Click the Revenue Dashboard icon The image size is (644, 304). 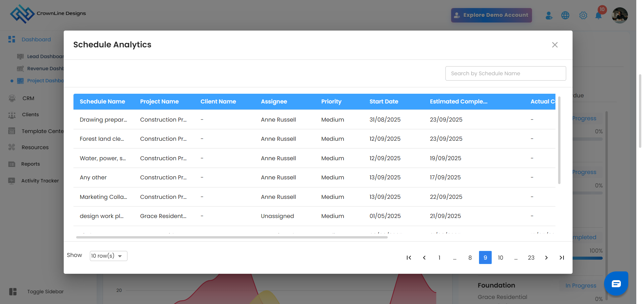tap(20, 69)
